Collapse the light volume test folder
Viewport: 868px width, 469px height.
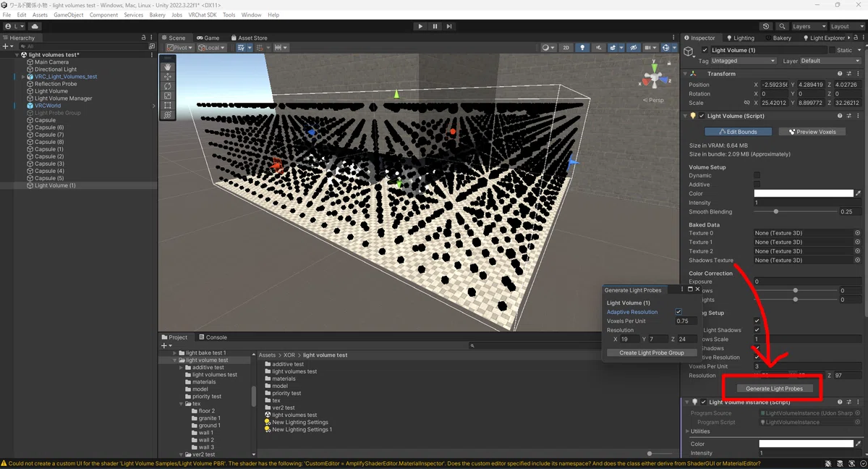click(x=174, y=360)
